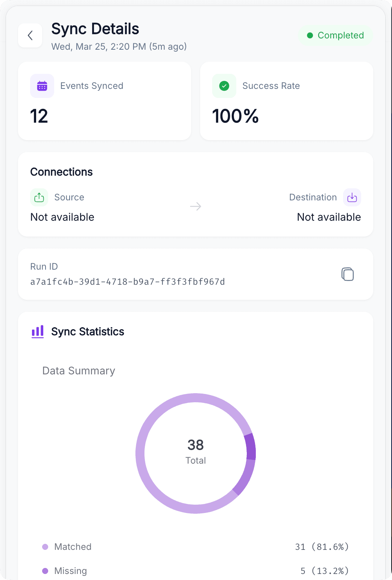Click the Missing legend color dot
Image resolution: width=392 pixels, height=580 pixels.
pos(46,571)
